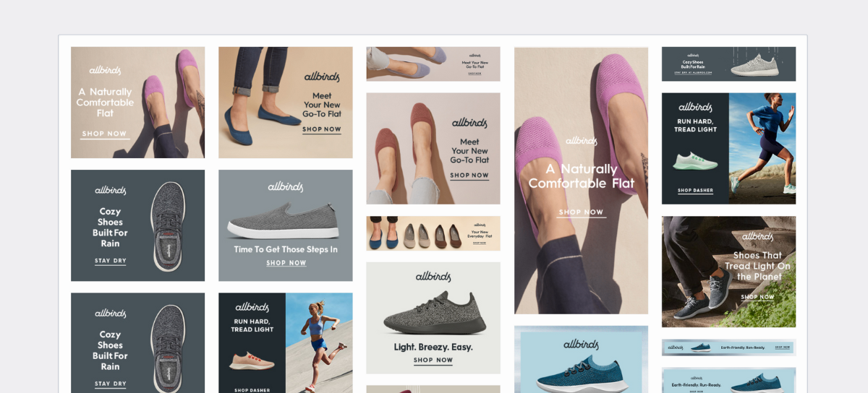Click Meet Your New Go-To Flat text in red flats ad
The width and height of the screenshot is (868, 393).
pos(469,151)
